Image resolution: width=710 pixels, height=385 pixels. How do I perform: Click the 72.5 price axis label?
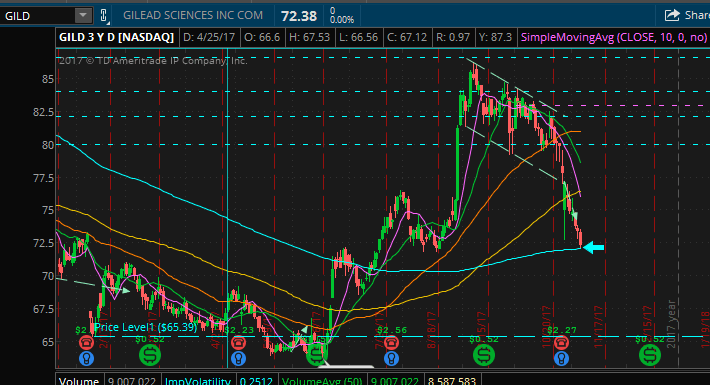tap(43, 243)
